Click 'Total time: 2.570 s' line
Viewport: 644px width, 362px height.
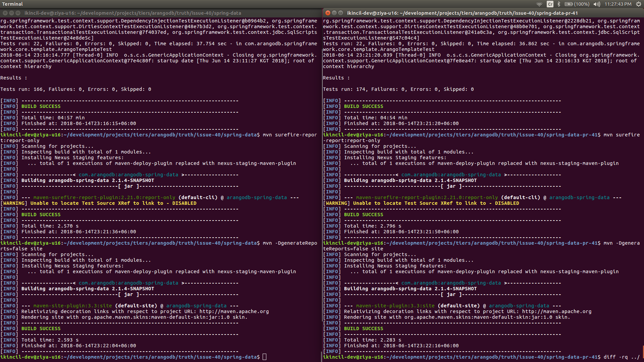click(50, 226)
